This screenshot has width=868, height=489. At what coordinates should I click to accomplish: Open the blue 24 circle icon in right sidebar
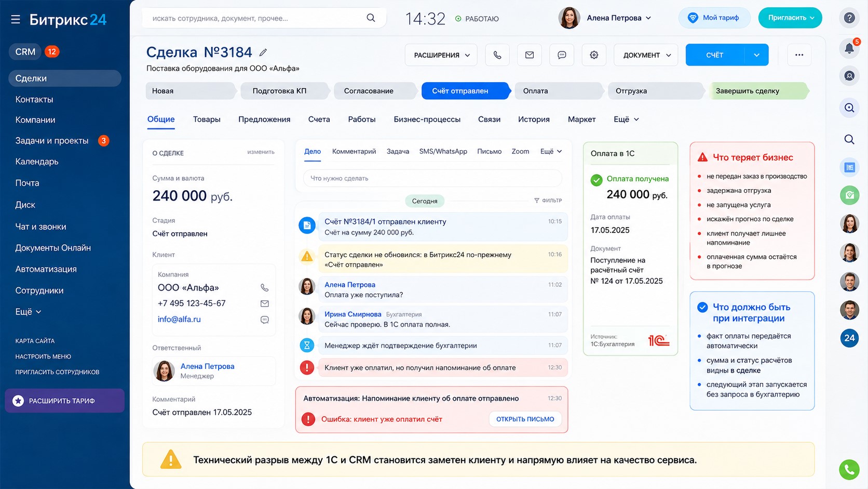point(849,338)
